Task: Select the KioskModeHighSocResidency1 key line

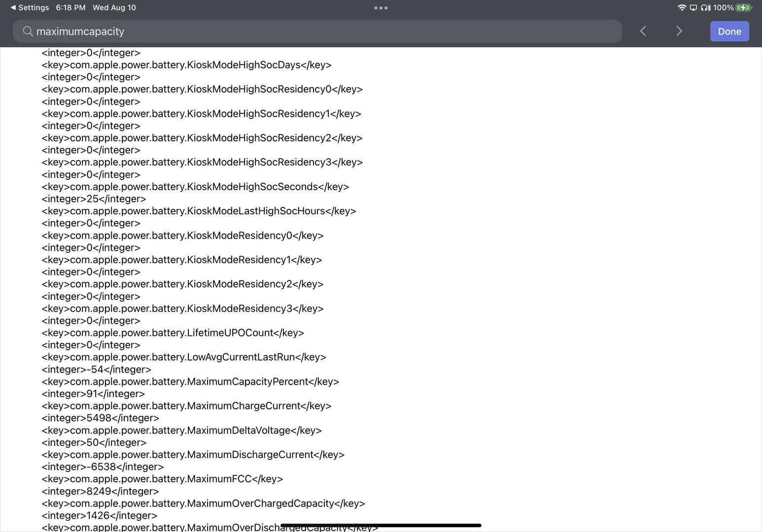Action: click(x=201, y=114)
